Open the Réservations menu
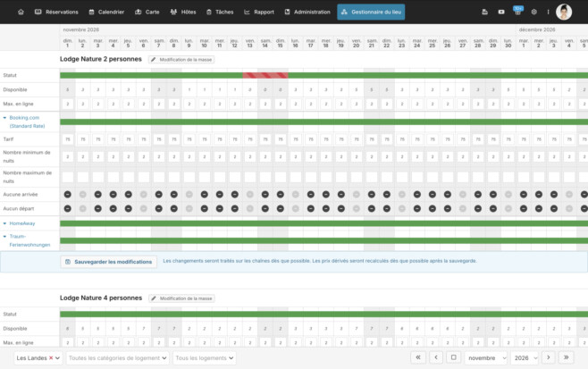 click(x=56, y=12)
